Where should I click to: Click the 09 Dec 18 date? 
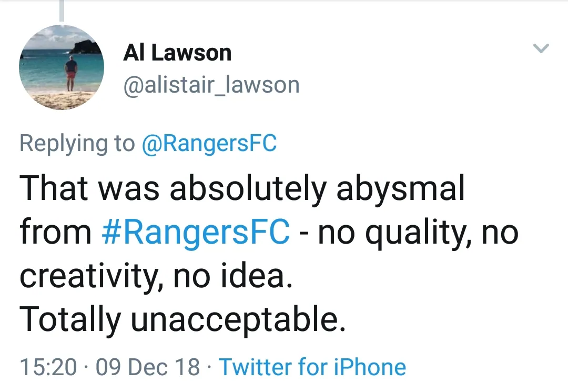tap(148, 367)
